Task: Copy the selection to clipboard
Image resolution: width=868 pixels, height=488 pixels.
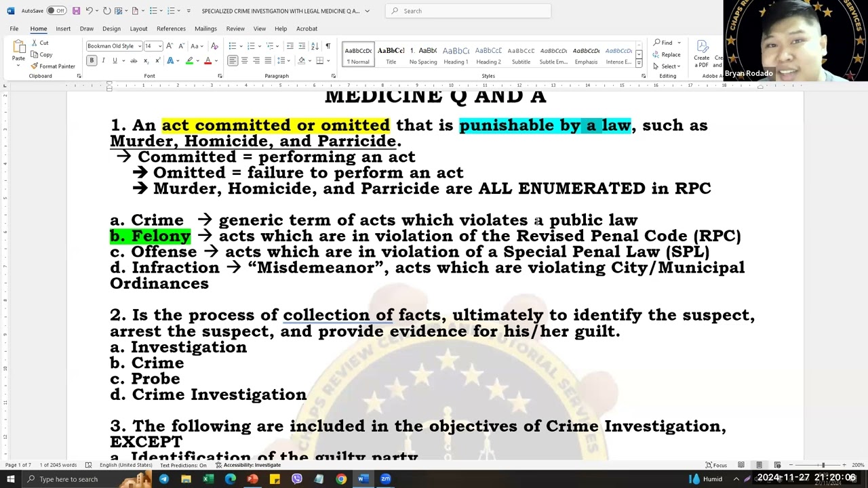Action: (x=41, y=54)
